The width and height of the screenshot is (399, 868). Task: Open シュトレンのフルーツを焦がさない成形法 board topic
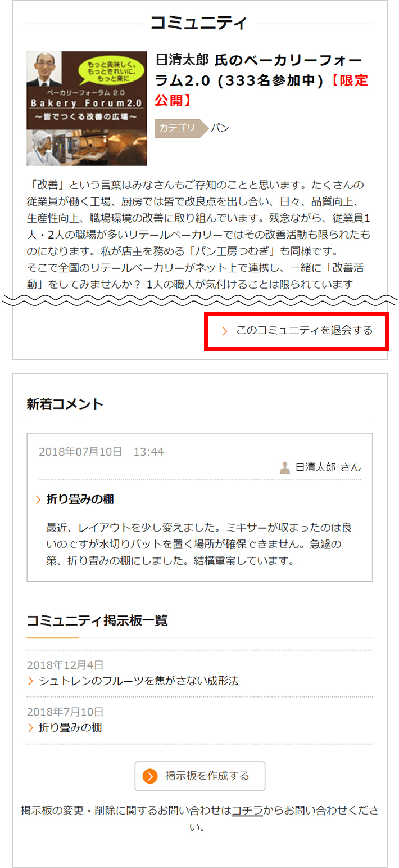139,681
